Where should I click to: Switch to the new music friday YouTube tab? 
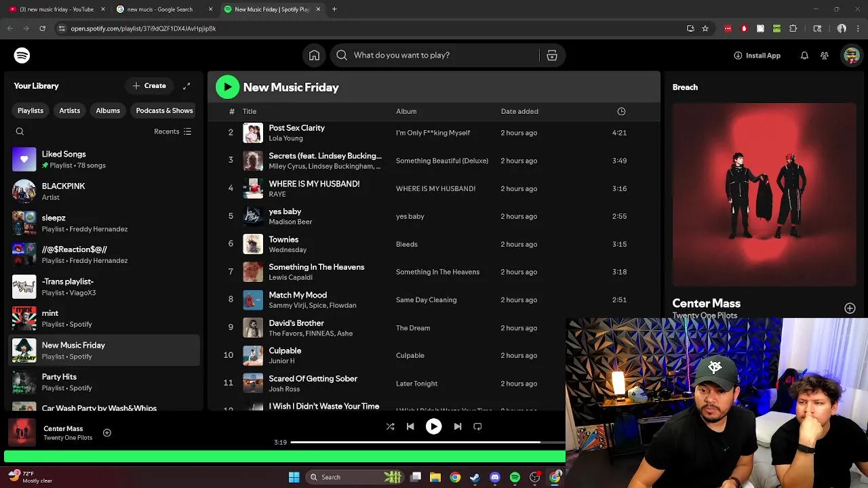56,9
